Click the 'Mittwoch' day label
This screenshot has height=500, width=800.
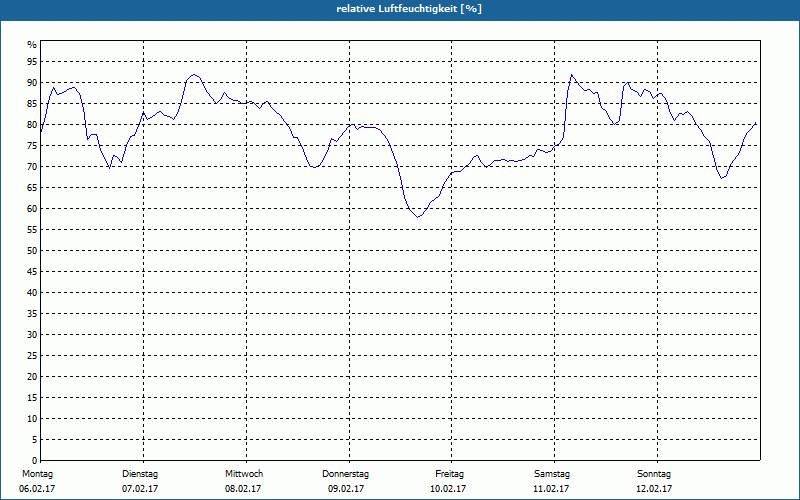(244, 474)
